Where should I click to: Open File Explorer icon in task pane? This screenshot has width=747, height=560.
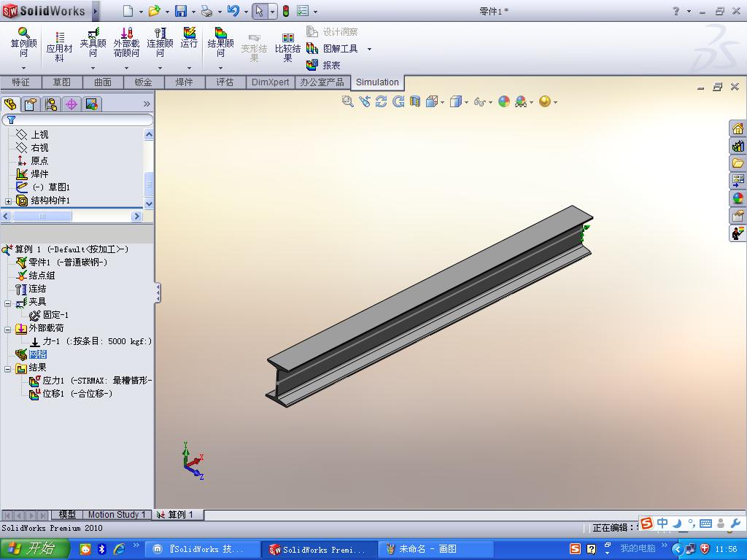click(x=738, y=163)
